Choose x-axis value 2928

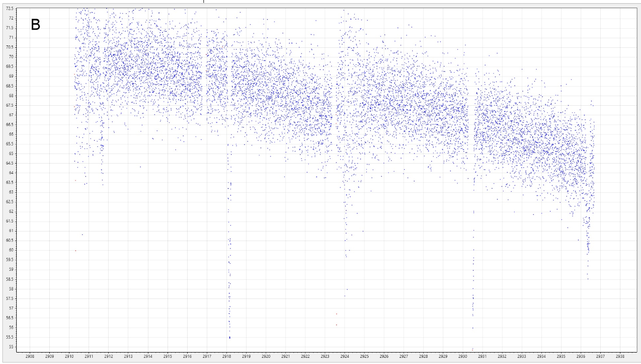coord(423,356)
